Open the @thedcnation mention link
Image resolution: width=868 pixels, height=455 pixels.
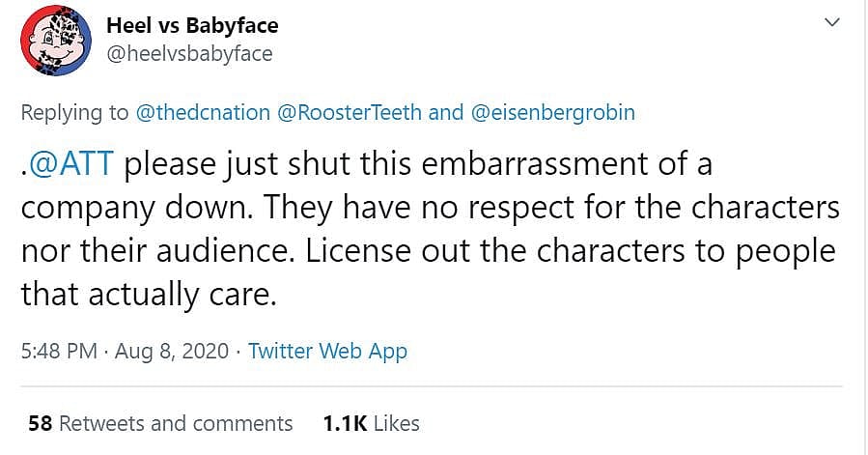click(203, 112)
